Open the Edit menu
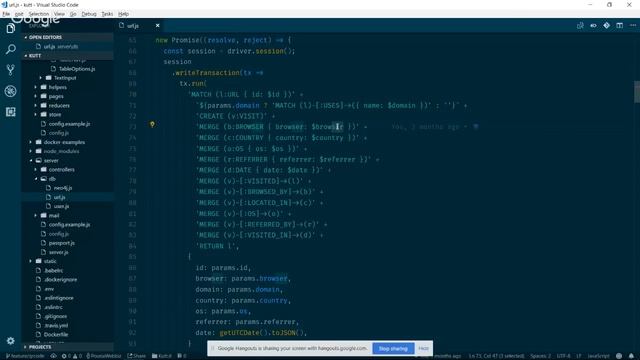 pyautogui.click(x=19, y=14)
